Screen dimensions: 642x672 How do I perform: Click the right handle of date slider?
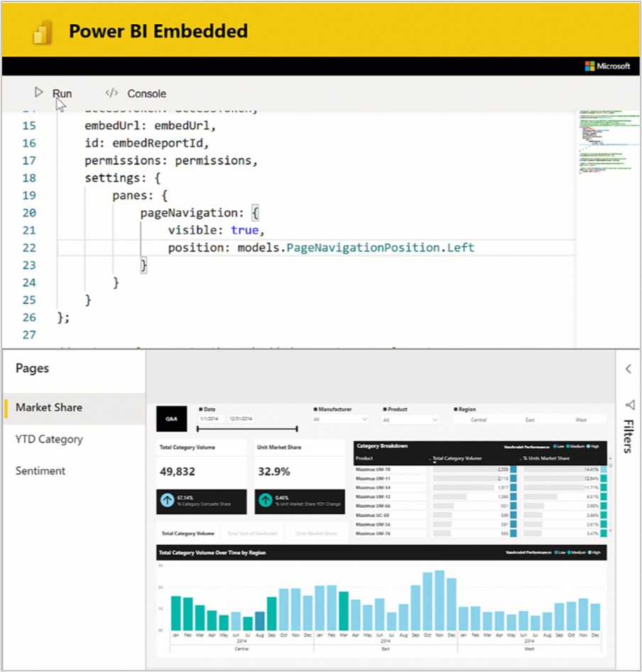pos(297,428)
